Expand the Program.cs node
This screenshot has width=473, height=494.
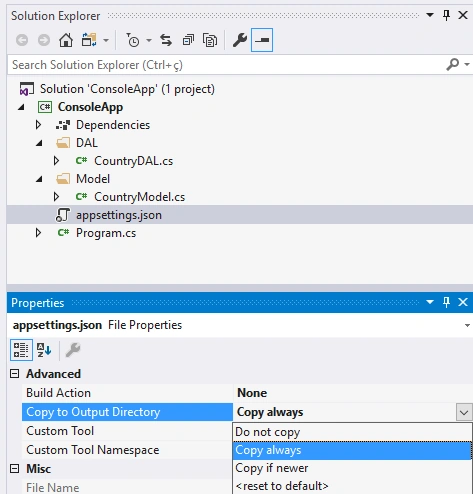38,233
